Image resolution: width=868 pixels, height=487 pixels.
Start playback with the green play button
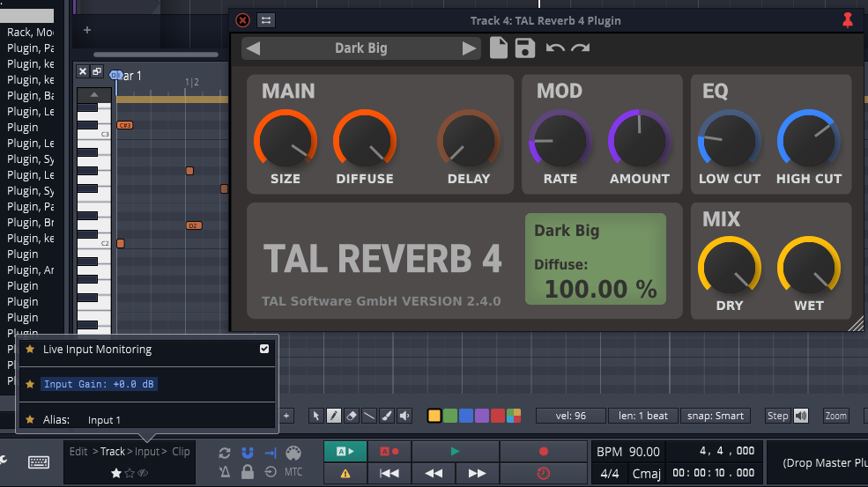pos(455,452)
